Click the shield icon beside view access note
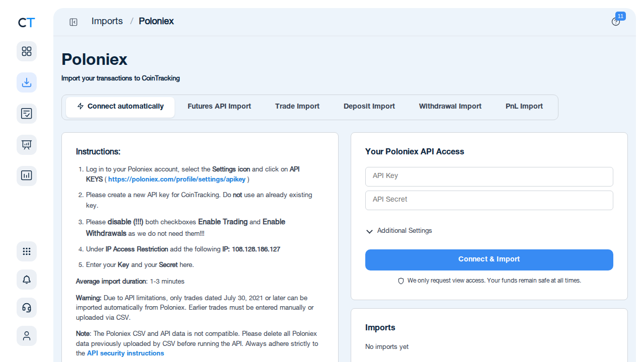Viewport: 644px width, 362px height. click(401, 281)
